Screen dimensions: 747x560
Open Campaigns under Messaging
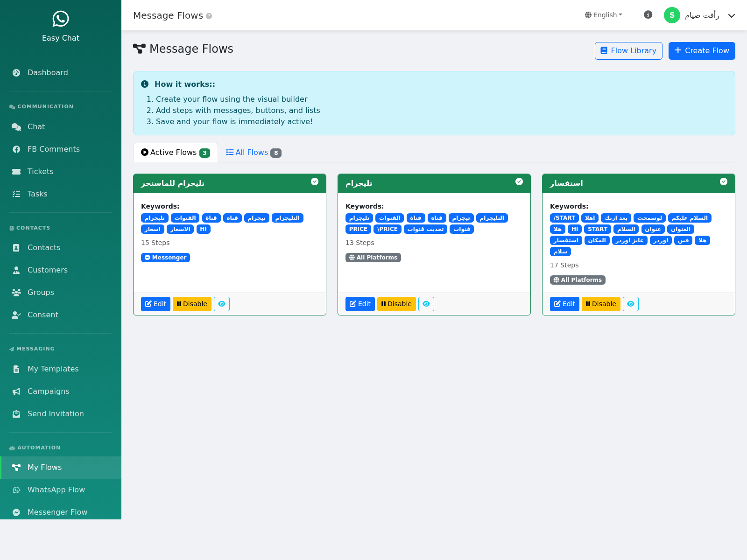point(48,391)
